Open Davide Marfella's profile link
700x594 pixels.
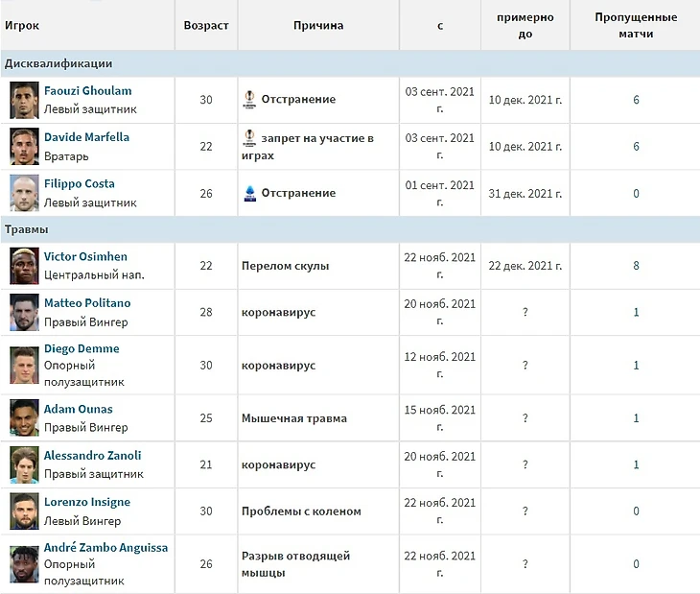[86, 137]
